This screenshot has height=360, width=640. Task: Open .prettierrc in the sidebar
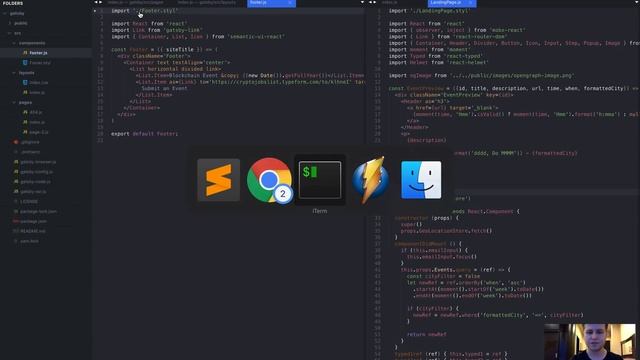click(31, 152)
